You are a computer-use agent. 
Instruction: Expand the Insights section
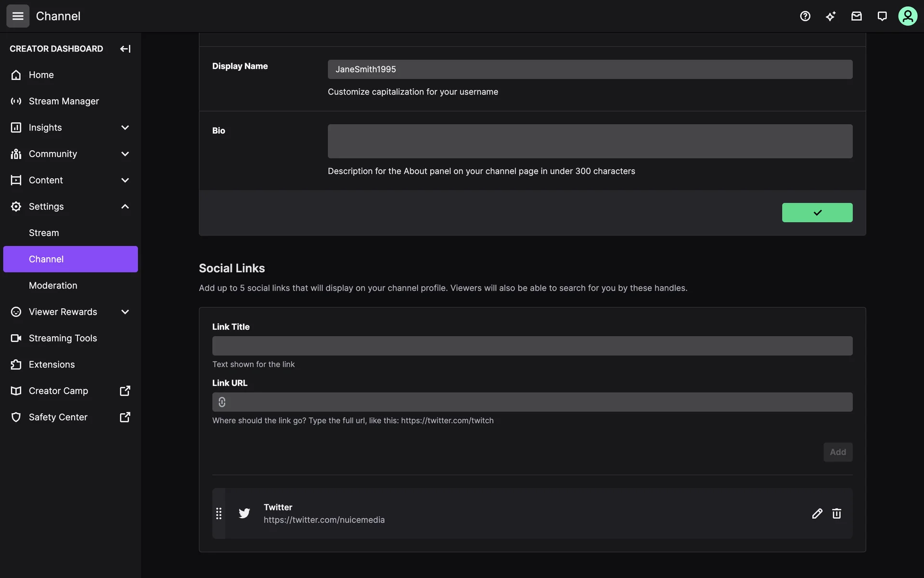[x=125, y=128]
